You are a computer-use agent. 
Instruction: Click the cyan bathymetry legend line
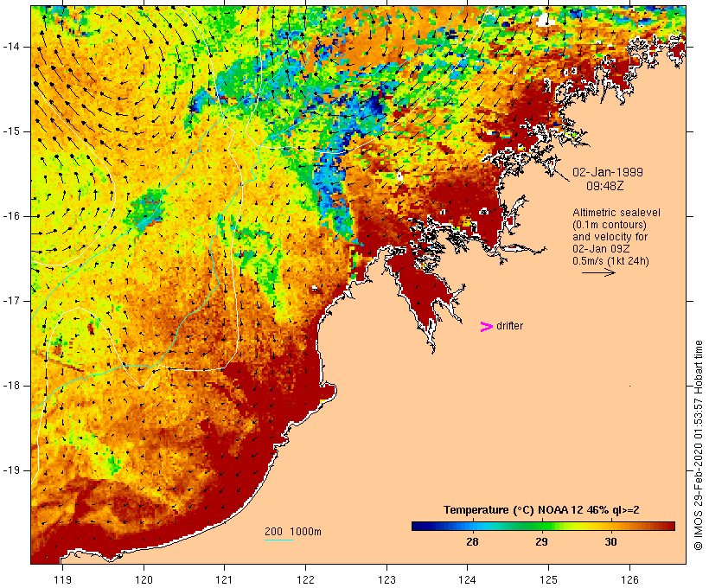(x=279, y=540)
